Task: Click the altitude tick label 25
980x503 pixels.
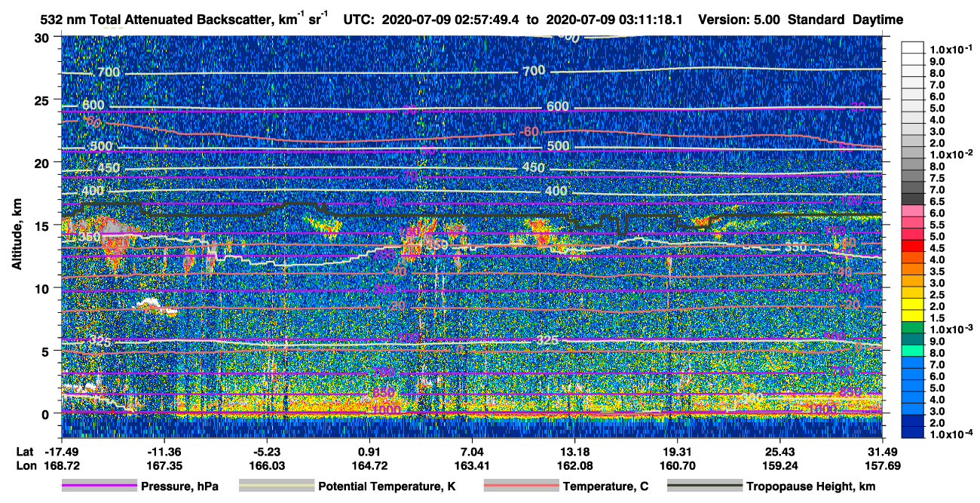Action: (x=44, y=100)
